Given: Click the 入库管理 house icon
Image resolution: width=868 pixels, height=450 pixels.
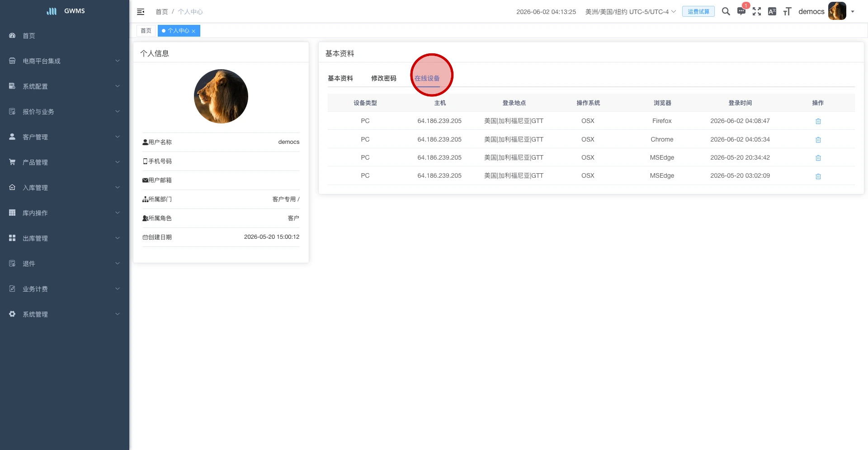Looking at the screenshot, I should click(12, 187).
